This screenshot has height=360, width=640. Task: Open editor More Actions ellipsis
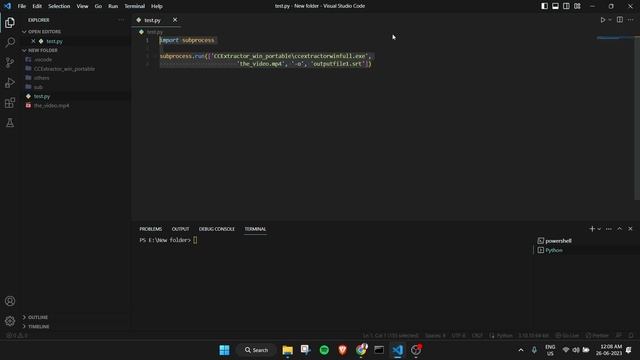[631, 20]
